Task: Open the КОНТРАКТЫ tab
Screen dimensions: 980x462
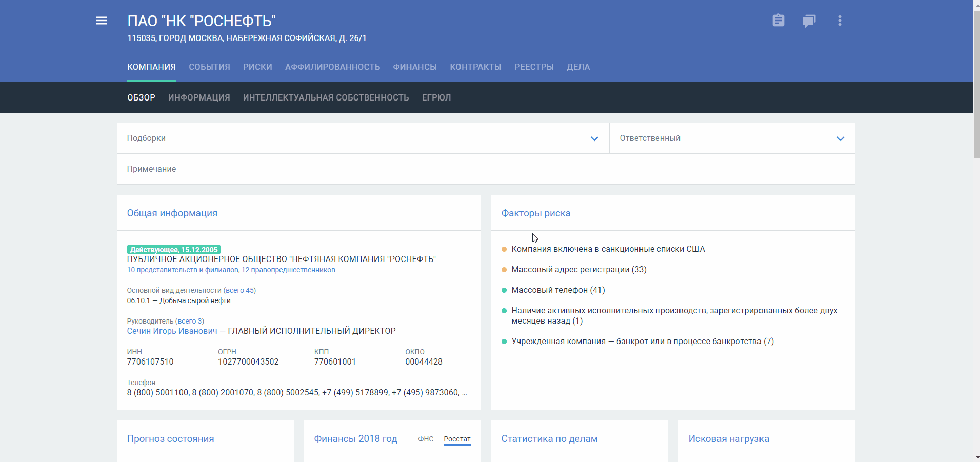Action: (475, 67)
